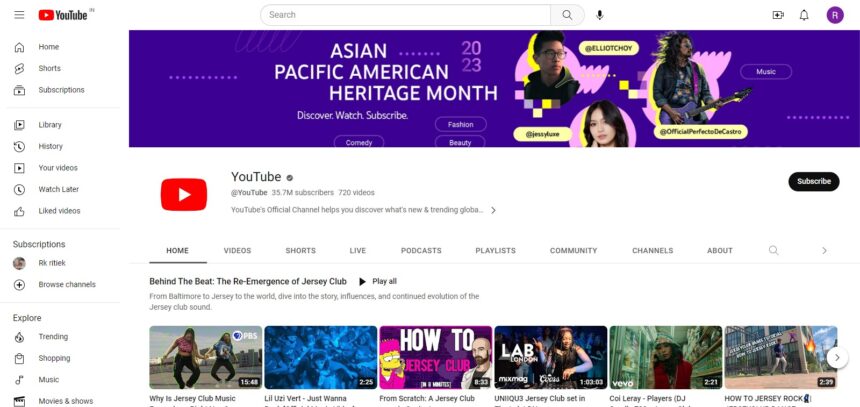Open Coi Leray Players vevo thumbnail
Viewport: 860px width, 407px height.
tap(666, 357)
